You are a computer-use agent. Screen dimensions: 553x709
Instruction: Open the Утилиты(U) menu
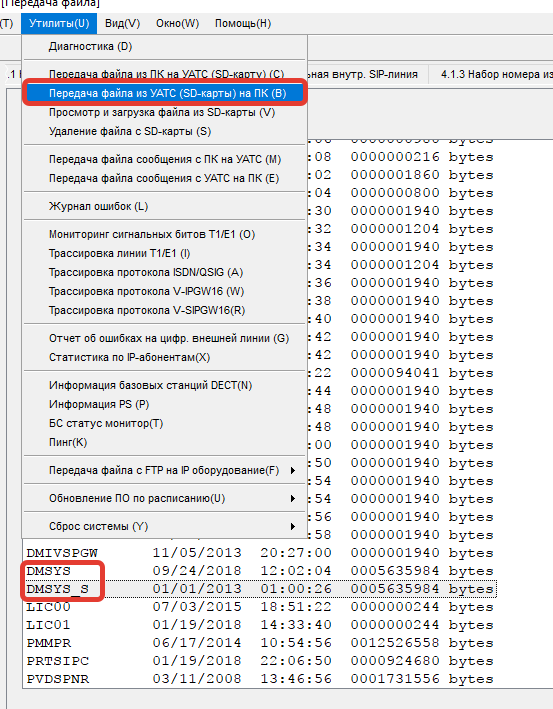(59, 24)
